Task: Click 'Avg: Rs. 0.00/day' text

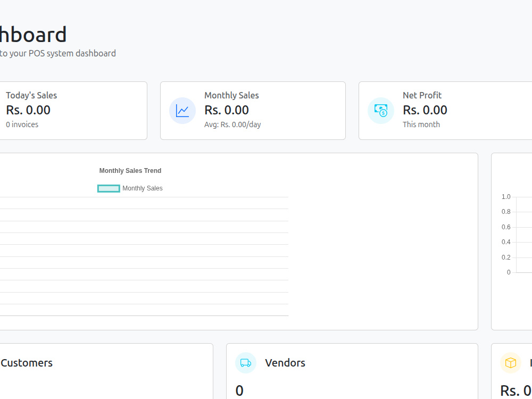Action: click(233, 124)
